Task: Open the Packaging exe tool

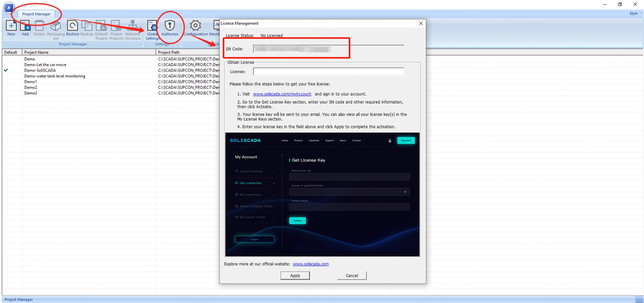Action: (x=56, y=30)
